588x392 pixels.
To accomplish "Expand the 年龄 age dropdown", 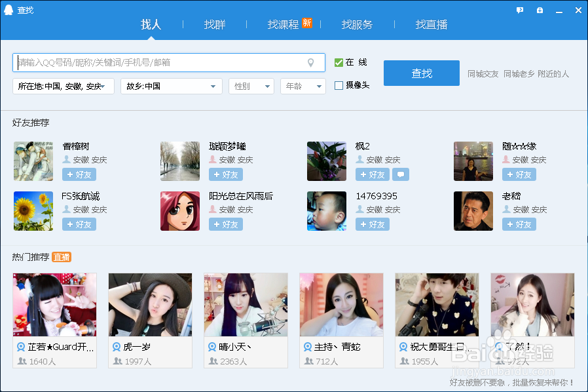I will [303, 86].
